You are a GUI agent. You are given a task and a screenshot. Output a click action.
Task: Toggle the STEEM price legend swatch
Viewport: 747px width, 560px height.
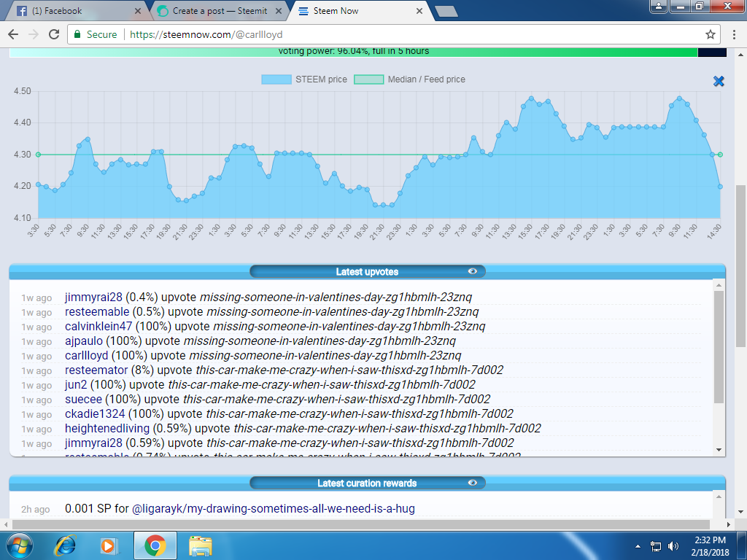coord(276,79)
